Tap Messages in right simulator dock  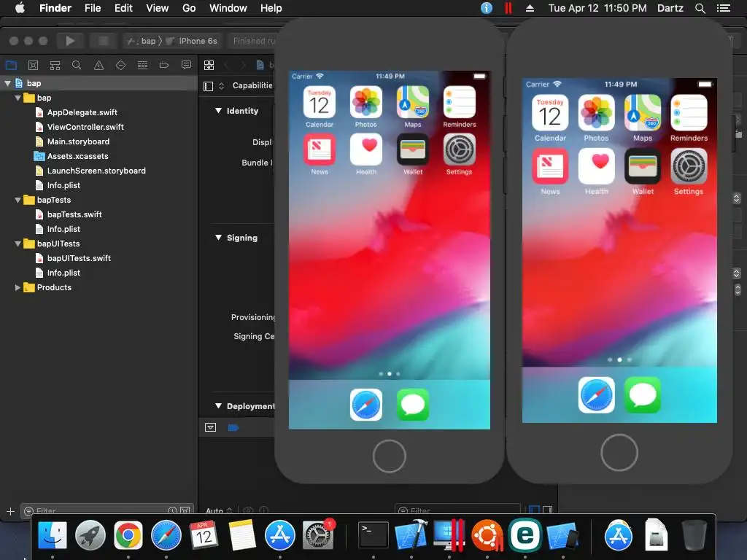click(x=643, y=395)
